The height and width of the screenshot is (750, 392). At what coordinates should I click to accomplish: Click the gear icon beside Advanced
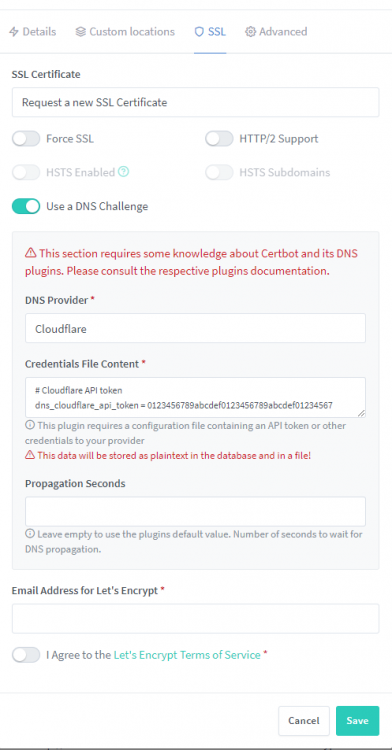250,32
